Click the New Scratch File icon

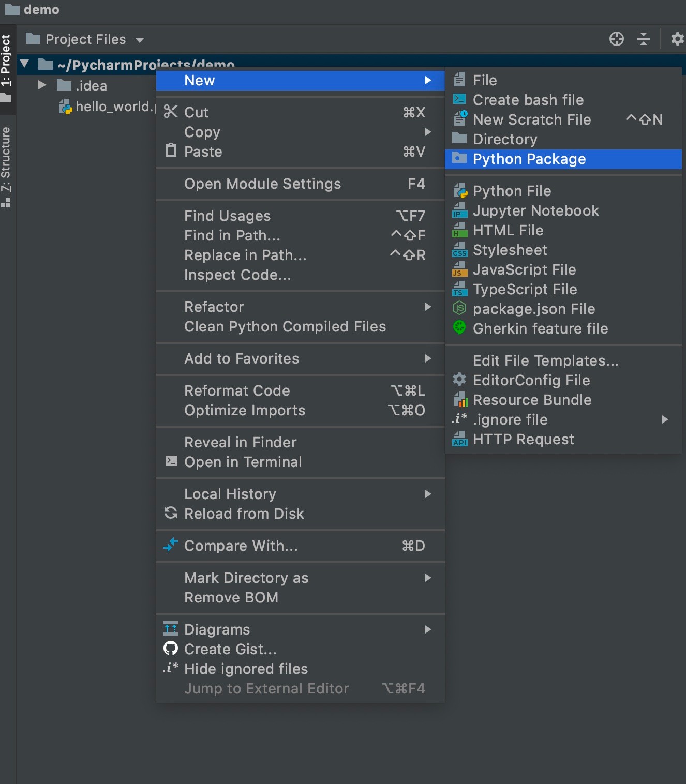click(460, 118)
